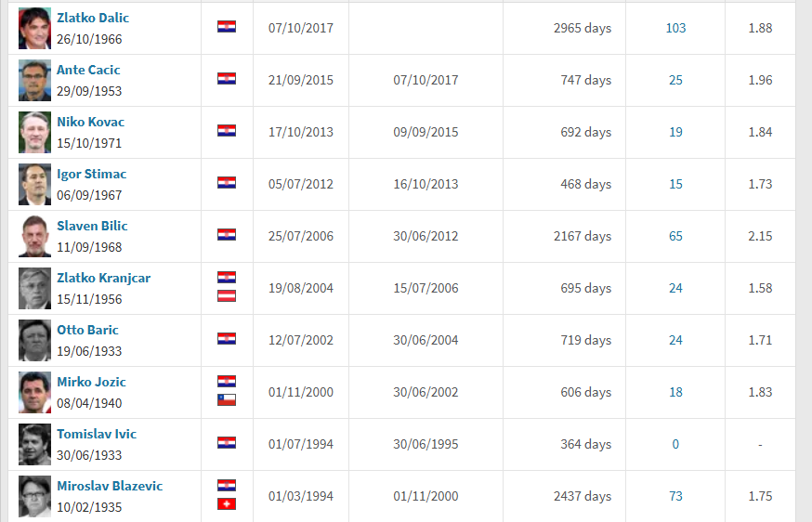Open Dalic's 103 matches link
Screen dimensions: 812x522
pyautogui.click(x=675, y=28)
